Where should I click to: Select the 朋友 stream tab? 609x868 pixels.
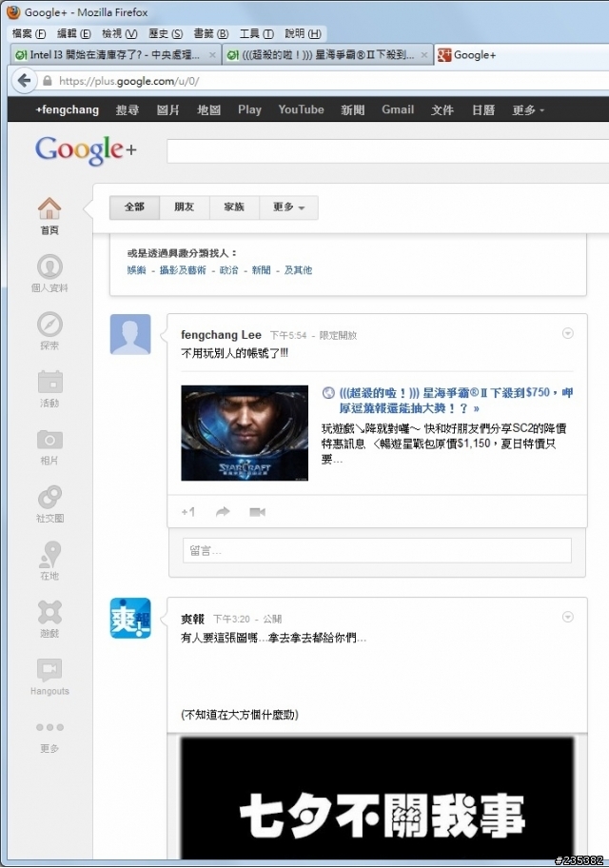185,207
